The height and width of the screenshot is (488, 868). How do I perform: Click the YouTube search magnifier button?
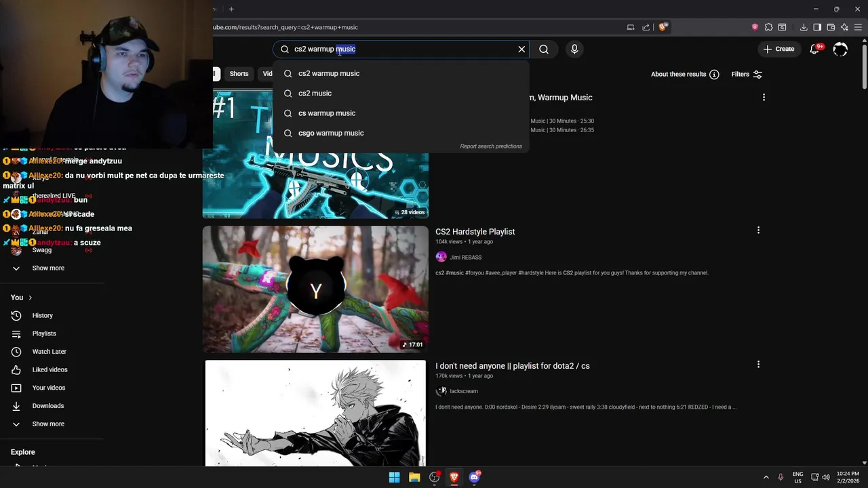pos(544,49)
